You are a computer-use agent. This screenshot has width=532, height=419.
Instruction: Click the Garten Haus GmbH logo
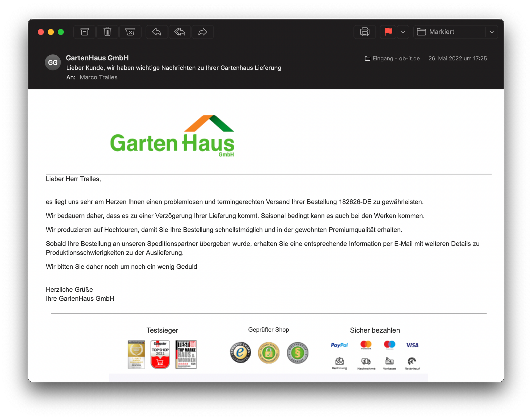[172, 136]
